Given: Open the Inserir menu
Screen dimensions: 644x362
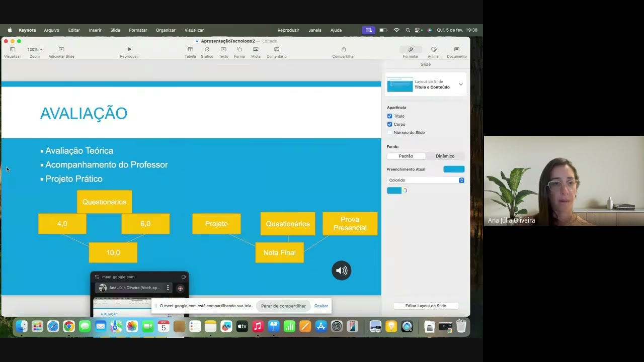Looking at the screenshot, I should coord(95,30).
